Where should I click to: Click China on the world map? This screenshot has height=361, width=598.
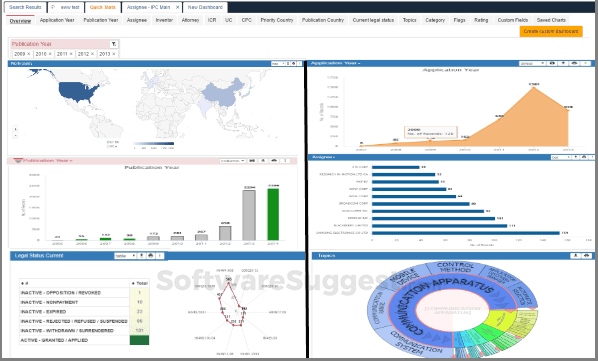[223, 93]
